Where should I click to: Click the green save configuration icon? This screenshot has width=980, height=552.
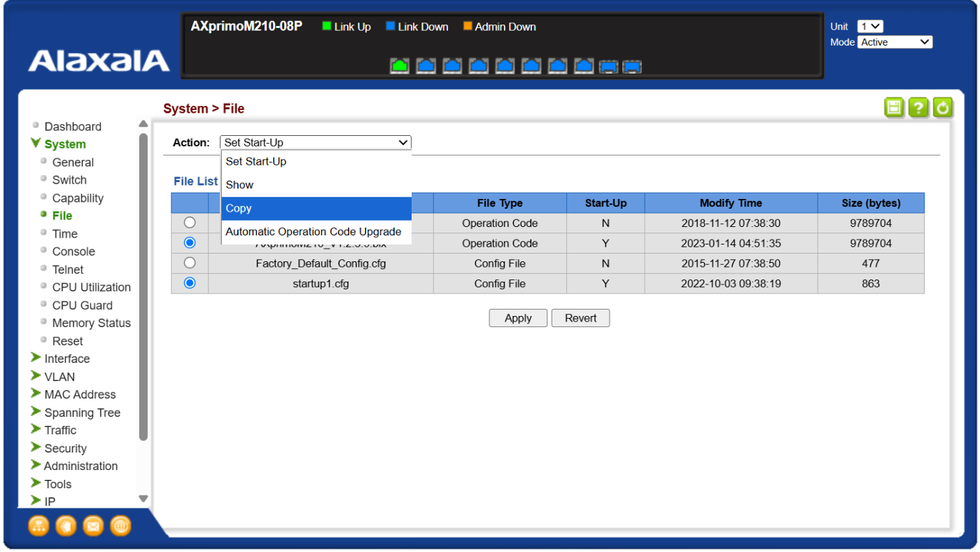tap(894, 108)
